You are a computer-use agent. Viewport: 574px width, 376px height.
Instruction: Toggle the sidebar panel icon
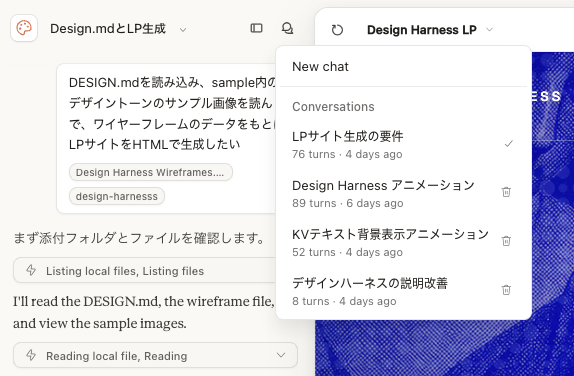click(x=256, y=28)
